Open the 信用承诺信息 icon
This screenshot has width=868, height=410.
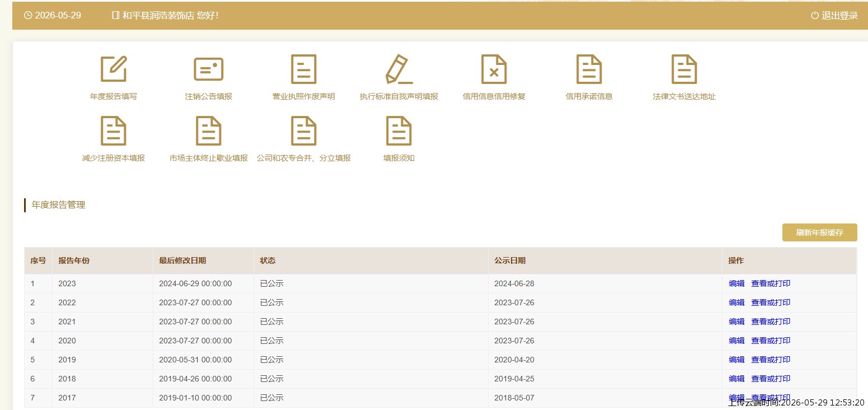tap(589, 69)
